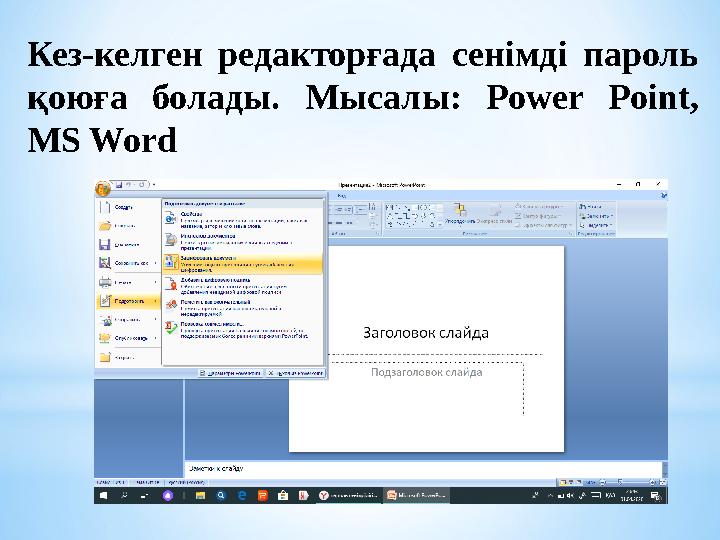The width and height of the screenshot is (720, 540).
Task: Click Save icon in Quick Access Toolbar
Action: click(x=118, y=185)
